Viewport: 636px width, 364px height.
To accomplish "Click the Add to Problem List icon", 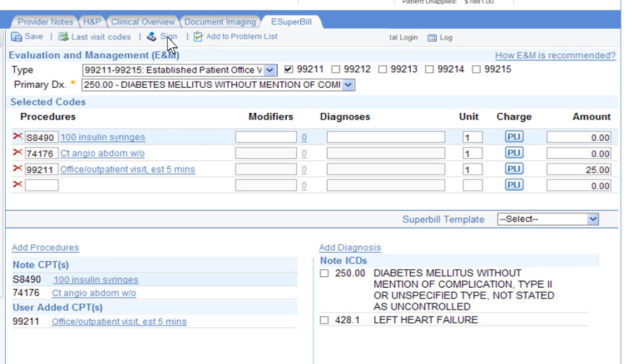I will [198, 37].
